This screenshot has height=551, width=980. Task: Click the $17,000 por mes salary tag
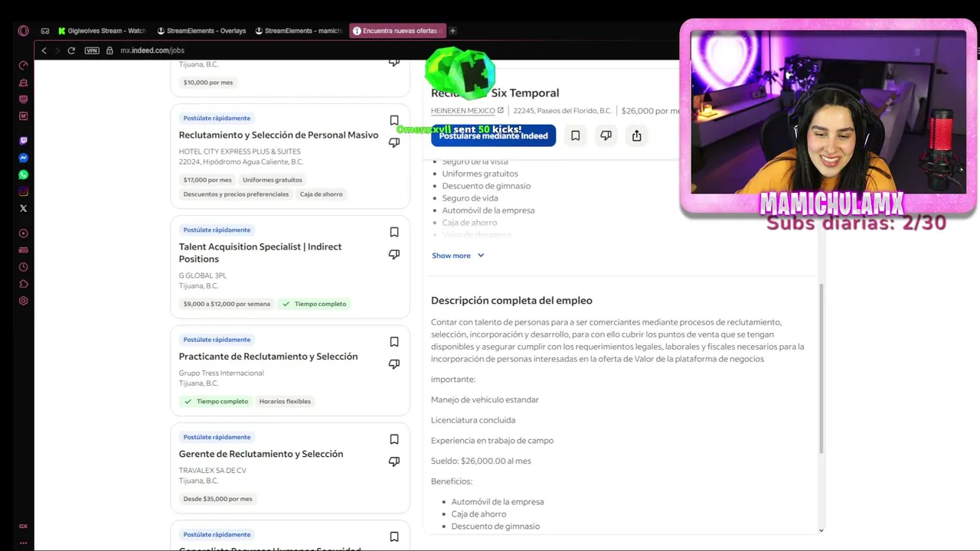click(x=207, y=180)
